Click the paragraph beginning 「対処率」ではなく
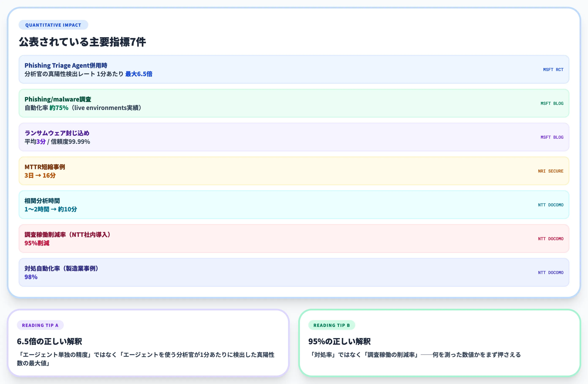 point(415,355)
